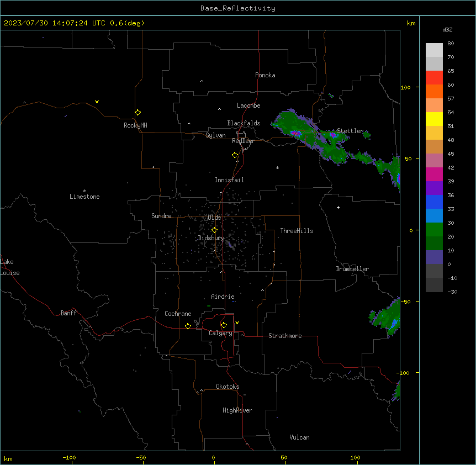476x465 pixels.
Task: Click the Sylvan label
Action: click(215, 135)
